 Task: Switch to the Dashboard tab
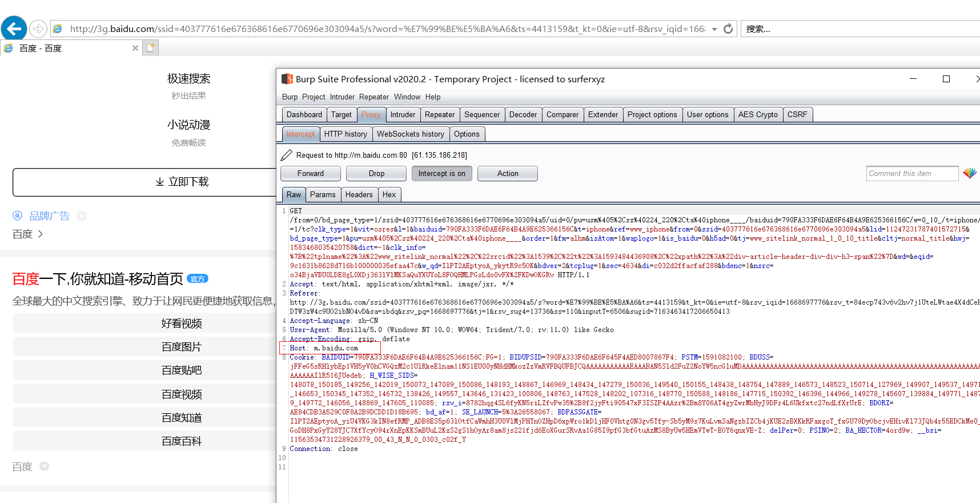[x=304, y=115]
